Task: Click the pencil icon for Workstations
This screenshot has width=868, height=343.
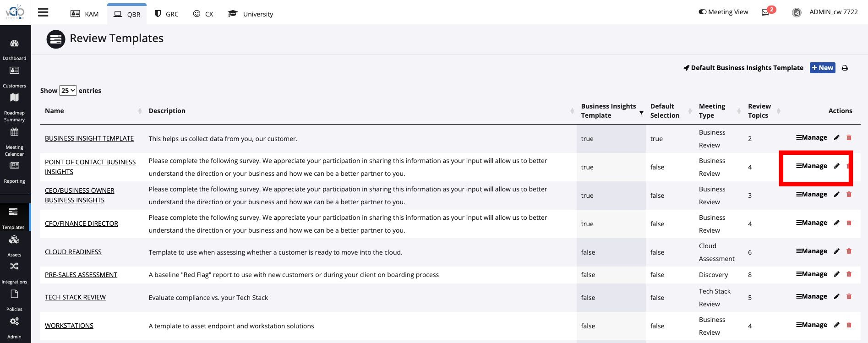Action: click(836, 325)
